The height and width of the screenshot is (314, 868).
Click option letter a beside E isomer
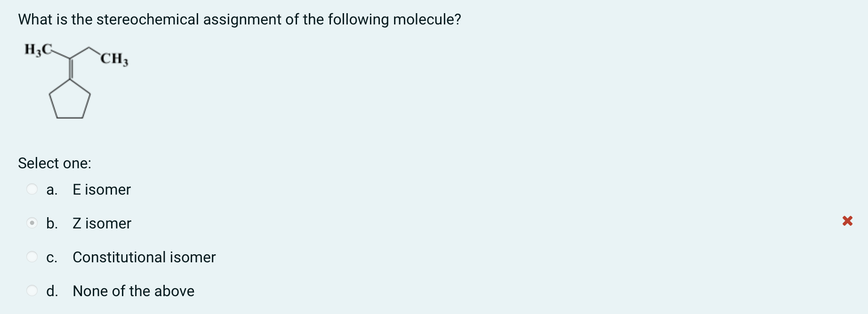[x=52, y=190]
